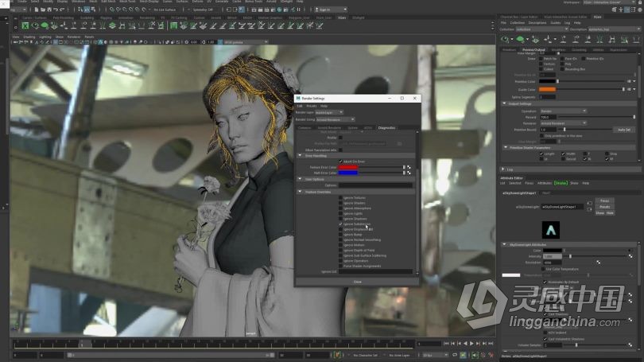Click the Undo arrow icon in status line
Image resolution: width=644 pixels, height=362 pixels.
pos(56,10)
